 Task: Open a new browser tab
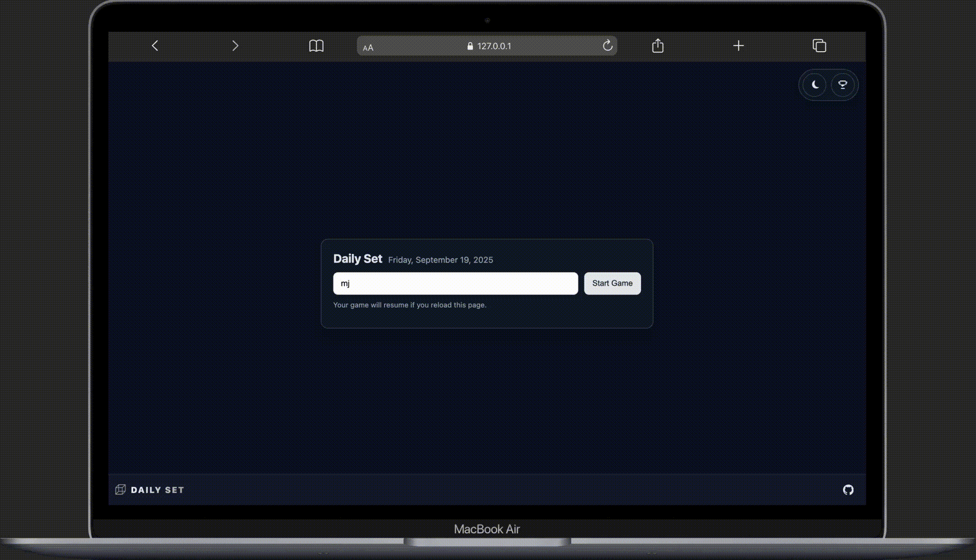(x=738, y=46)
